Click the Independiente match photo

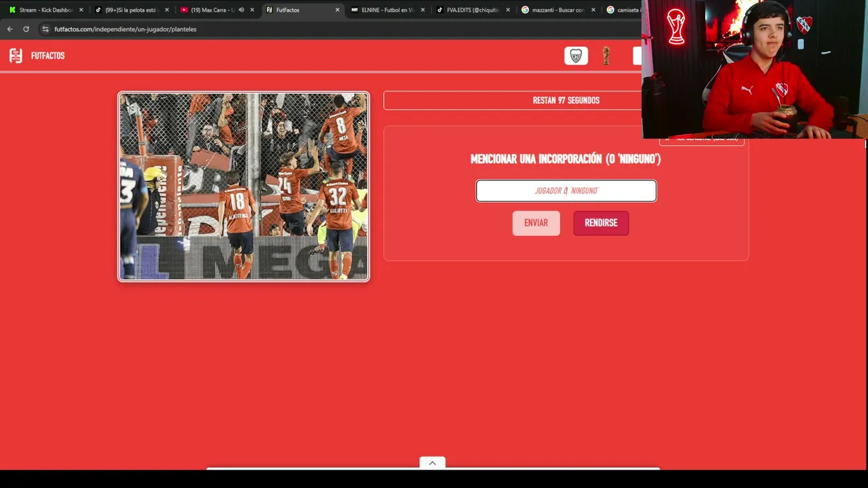pos(243,186)
